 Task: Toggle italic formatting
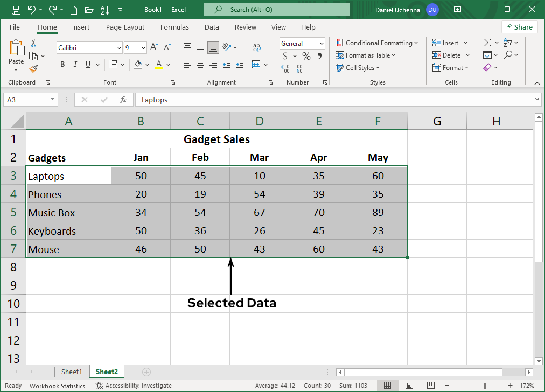(75, 64)
